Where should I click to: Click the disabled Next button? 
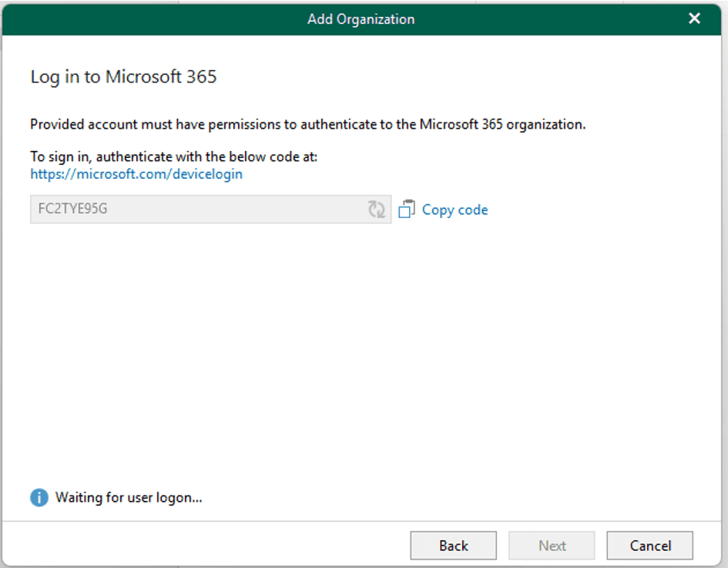click(551, 545)
